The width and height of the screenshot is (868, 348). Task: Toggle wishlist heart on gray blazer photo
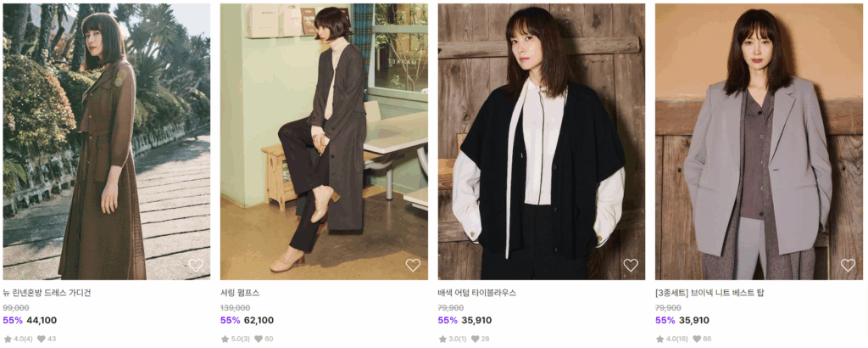tap(848, 265)
